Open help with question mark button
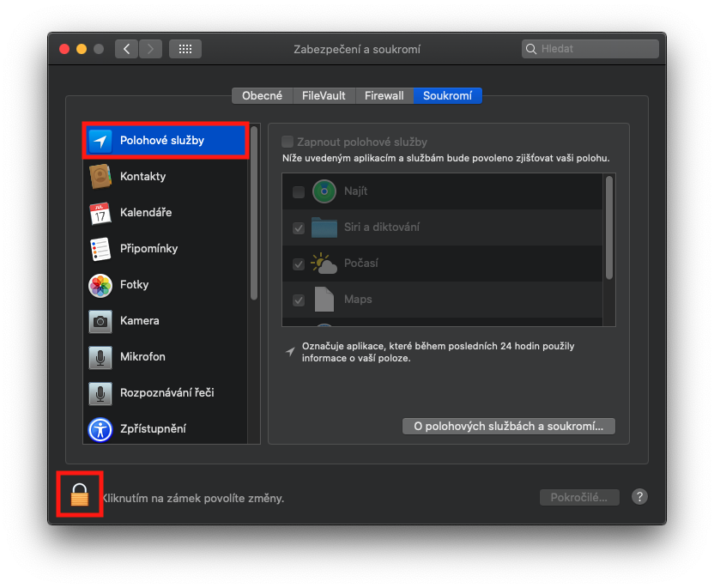 click(639, 497)
